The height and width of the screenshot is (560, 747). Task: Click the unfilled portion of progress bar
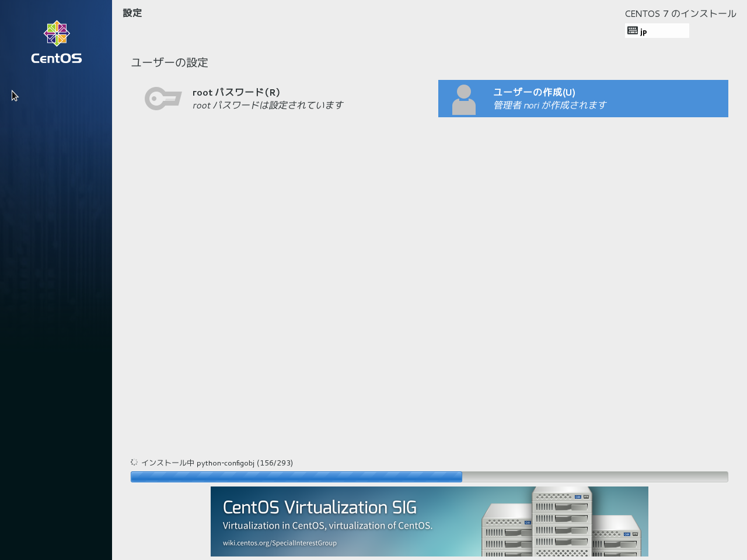click(594, 477)
